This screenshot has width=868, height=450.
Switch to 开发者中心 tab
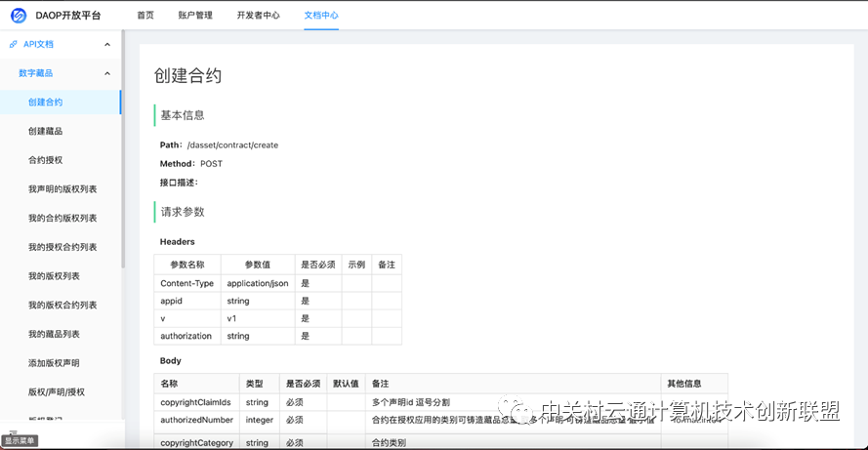pyautogui.click(x=259, y=16)
